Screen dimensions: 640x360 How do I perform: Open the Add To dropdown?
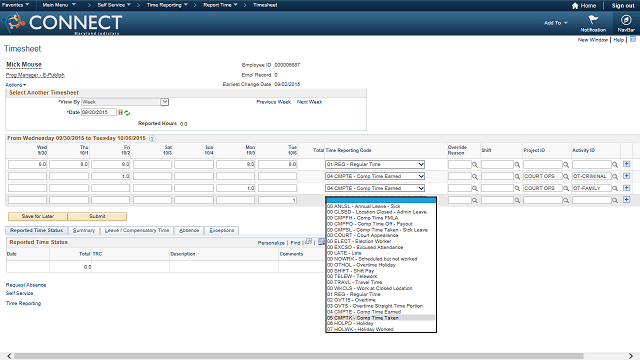(x=556, y=23)
